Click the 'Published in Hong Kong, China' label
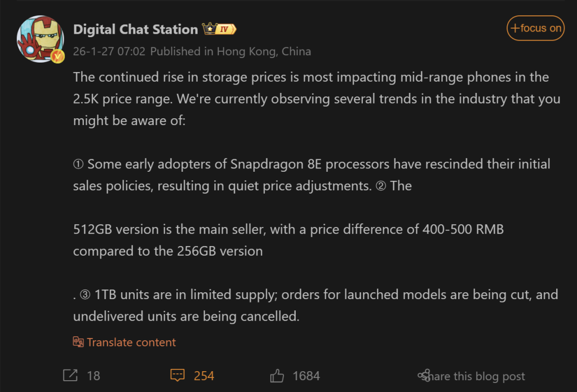This screenshot has height=392, width=577. (230, 51)
